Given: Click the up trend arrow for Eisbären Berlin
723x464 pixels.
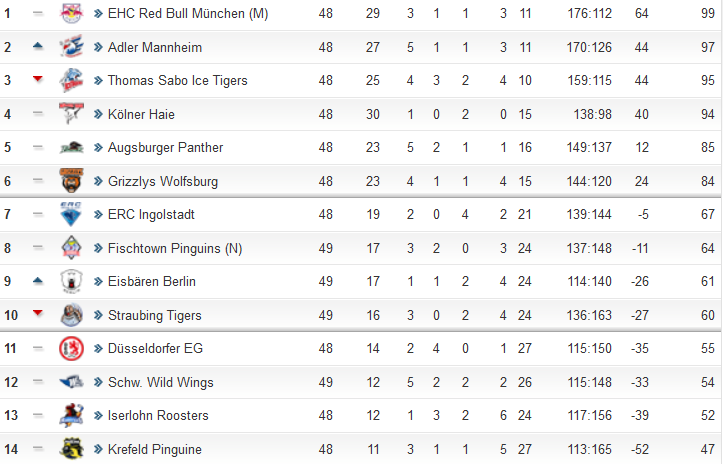Looking at the screenshot, I should coord(38,280).
